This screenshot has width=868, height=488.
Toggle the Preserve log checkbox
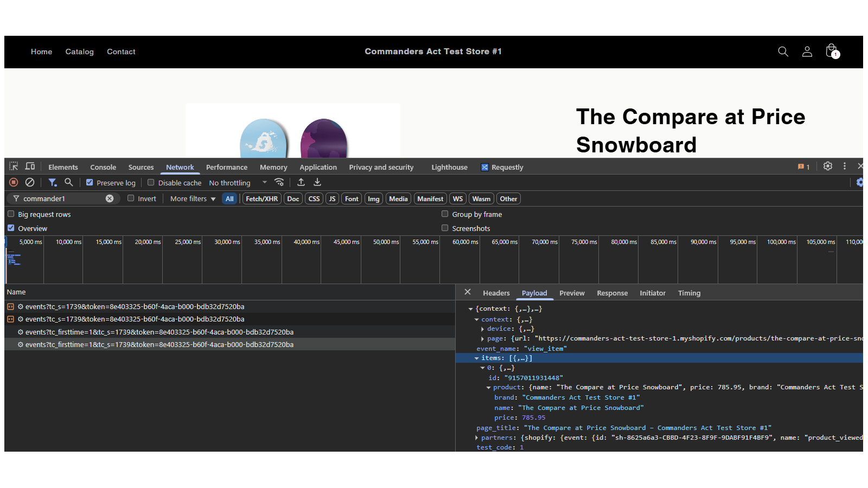tap(90, 183)
